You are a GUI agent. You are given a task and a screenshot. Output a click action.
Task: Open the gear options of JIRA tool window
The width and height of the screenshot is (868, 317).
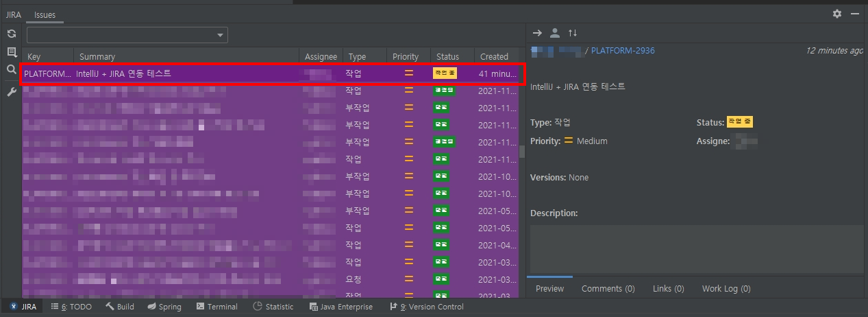[836, 14]
